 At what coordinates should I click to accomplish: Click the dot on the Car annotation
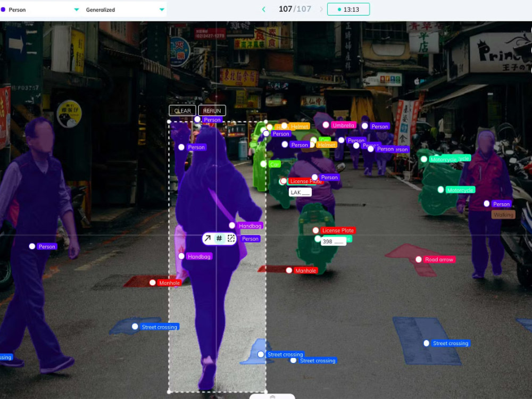264,164
